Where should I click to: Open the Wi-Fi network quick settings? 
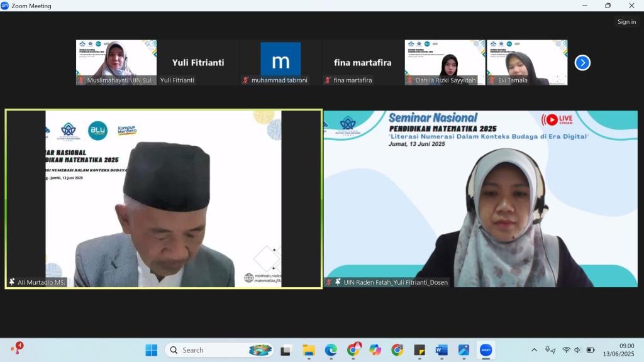pyautogui.click(x=566, y=350)
